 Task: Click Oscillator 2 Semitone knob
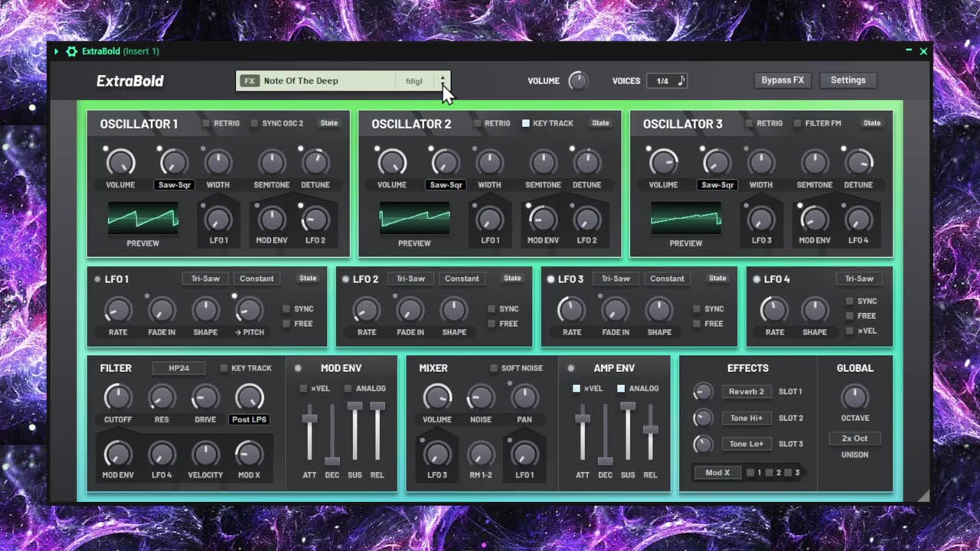pyautogui.click(x=543, y=162)
